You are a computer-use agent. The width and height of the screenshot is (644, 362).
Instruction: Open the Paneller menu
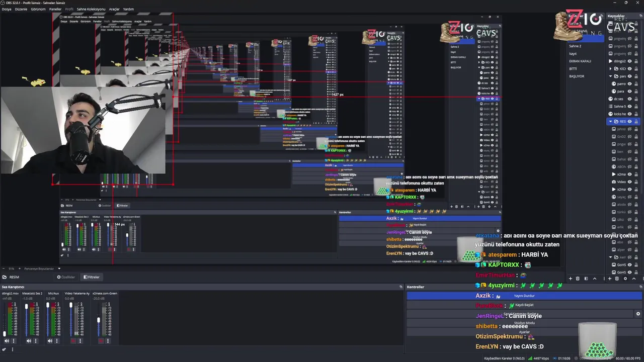click(55, 9)
